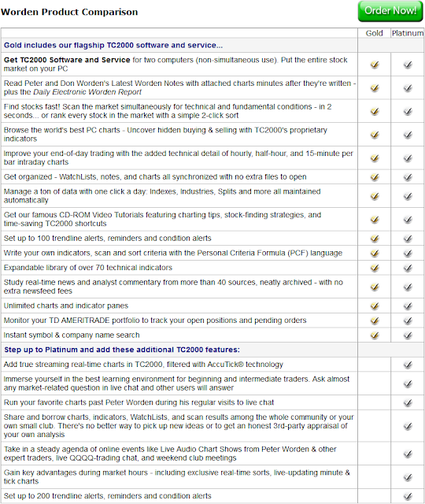
Task: Click Platinum checkmark for CD-ROM Video Tutorials row
Action: (x=408, y=219)
